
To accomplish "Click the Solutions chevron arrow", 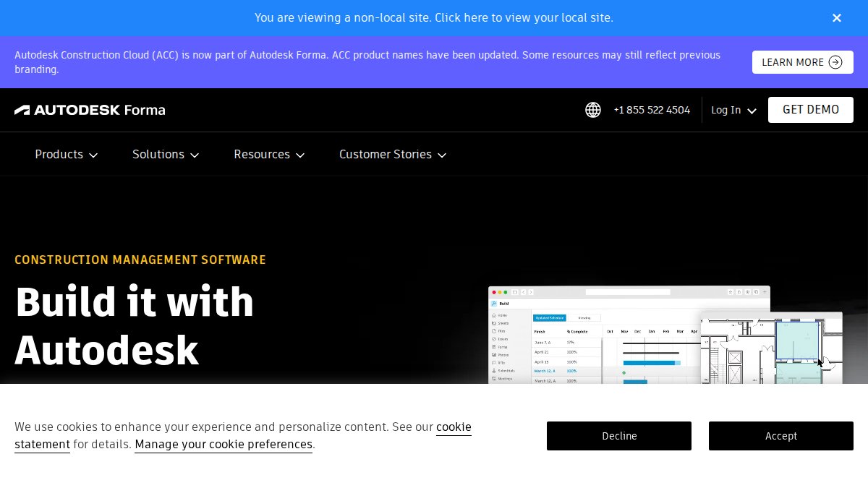I will (195, 155).
